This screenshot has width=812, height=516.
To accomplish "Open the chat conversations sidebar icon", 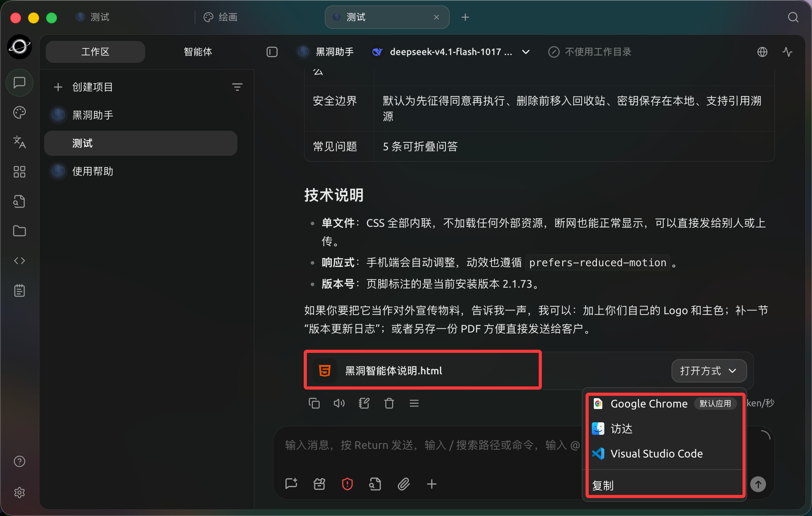I will pyautogui.click(x=20, y=83).
